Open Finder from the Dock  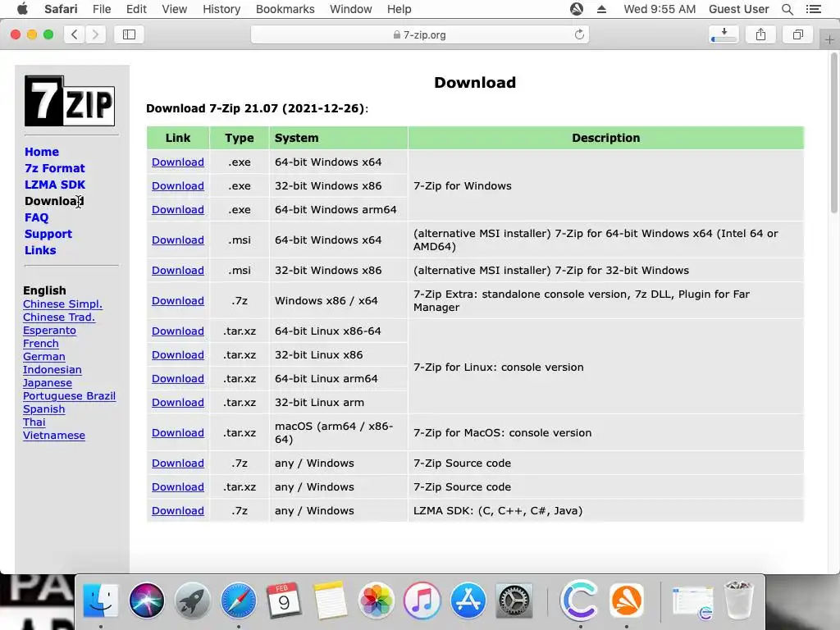(x=101, y=600)
